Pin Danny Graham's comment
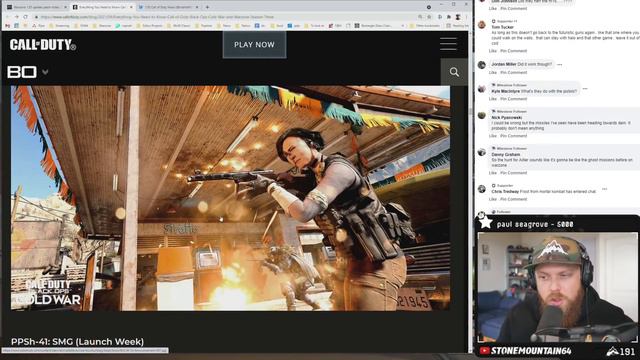The height and width of the screenshot is (360, 640). [x=513, y=173]
